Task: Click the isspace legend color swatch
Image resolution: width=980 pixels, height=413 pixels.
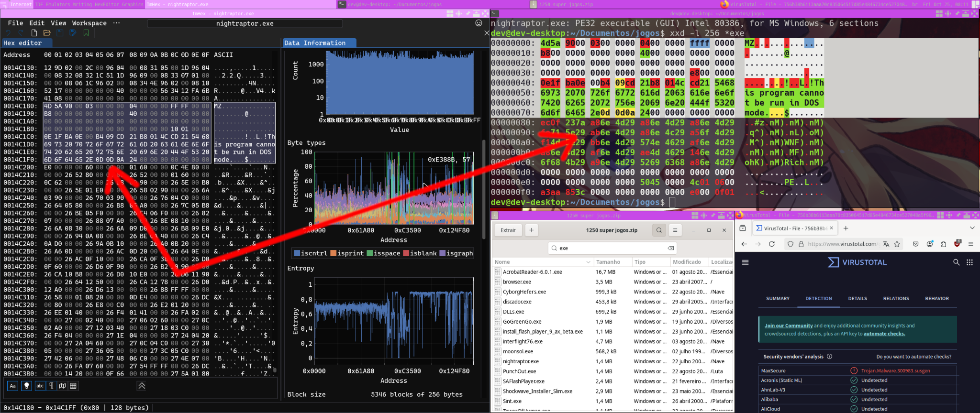Action: coord(370,253)
